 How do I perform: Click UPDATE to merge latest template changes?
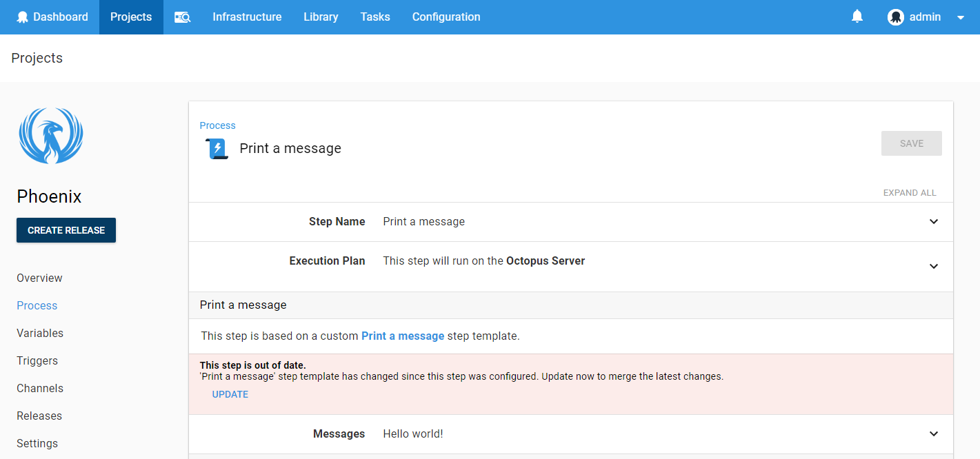(230, 394)
